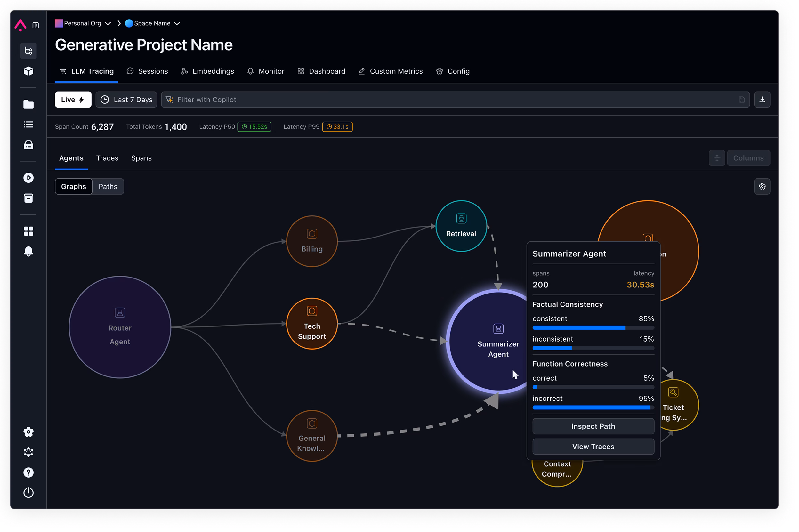Viewport: 799px width, 532px height.
Task: Select the Retrieval node
Action: (461, 226)
